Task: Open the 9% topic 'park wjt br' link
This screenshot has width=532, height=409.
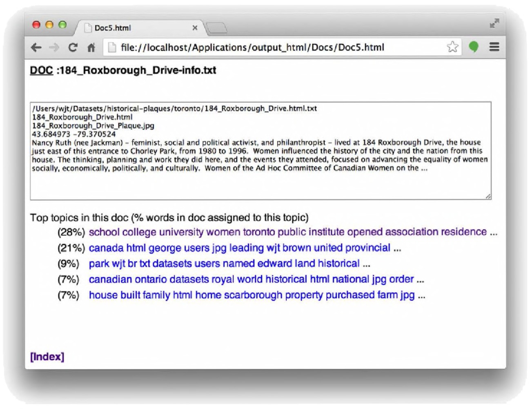Action: point(224,264)
